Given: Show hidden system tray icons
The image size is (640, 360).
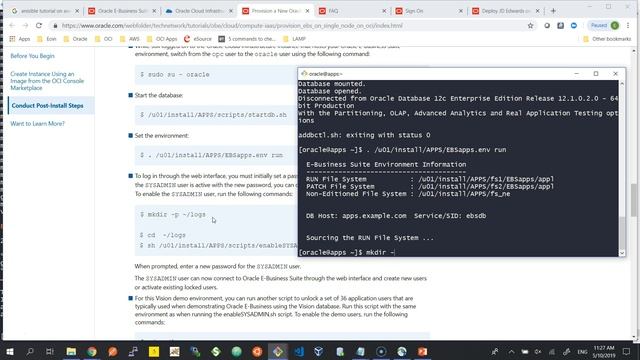Looking at the screenshot, I should [x=511, y=351].
